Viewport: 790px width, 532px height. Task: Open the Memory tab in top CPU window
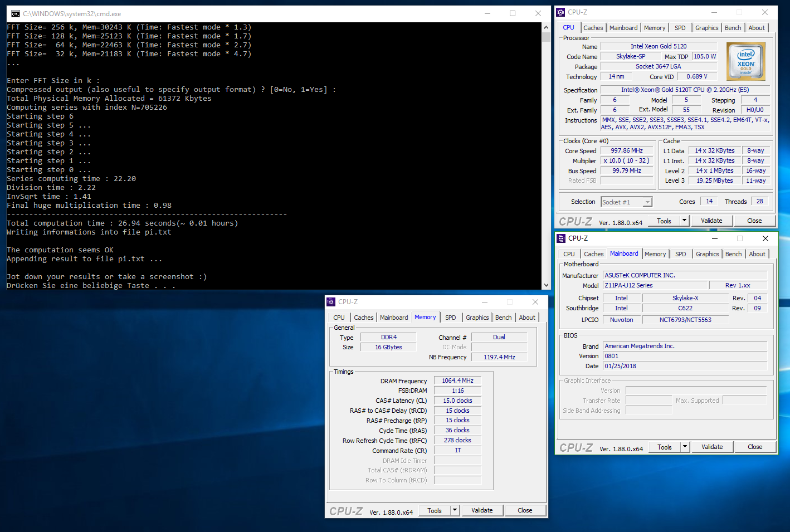point(655,28)
